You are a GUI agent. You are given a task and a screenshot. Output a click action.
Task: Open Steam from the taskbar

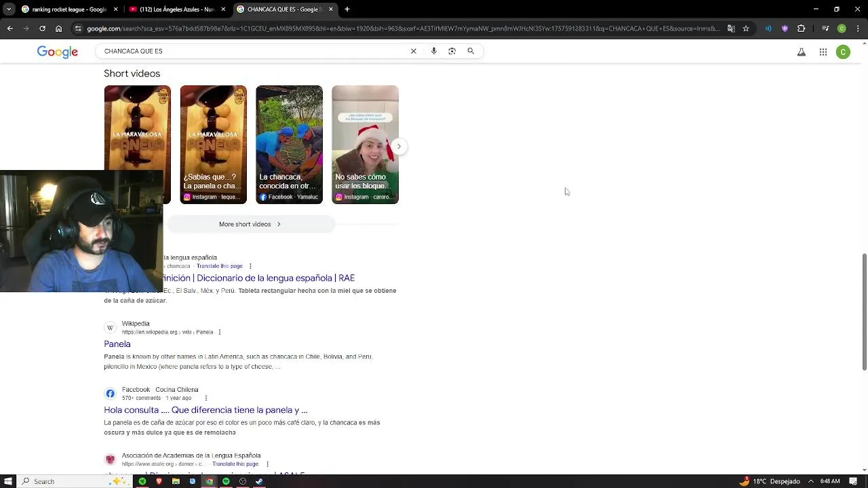click(259, 481)
